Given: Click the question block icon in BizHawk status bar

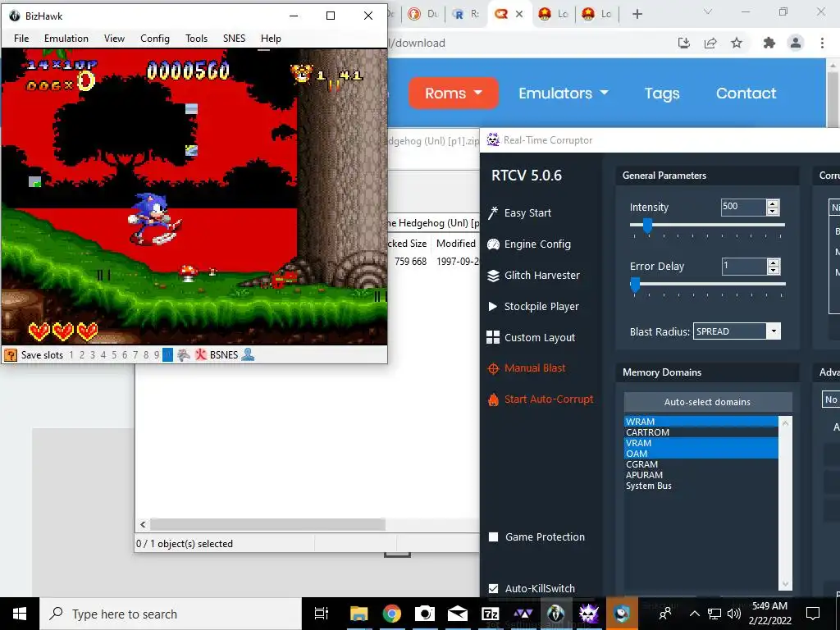Looking at the screenshot, I should (10, 354).
